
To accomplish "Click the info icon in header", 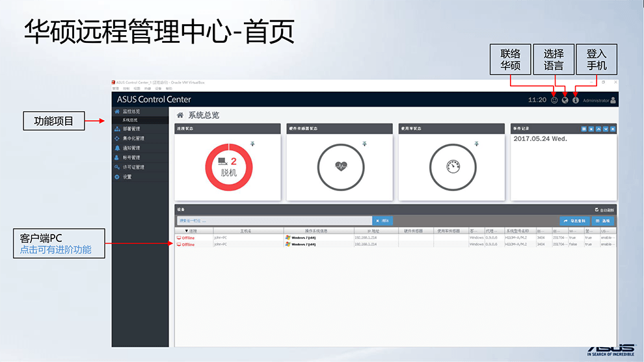I will coord(575,100).
